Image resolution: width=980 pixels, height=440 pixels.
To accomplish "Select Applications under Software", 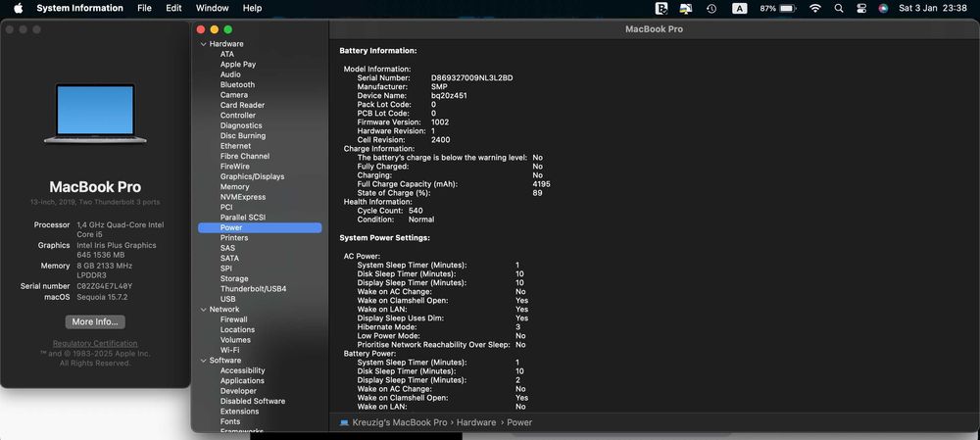I will click(242, 380).
